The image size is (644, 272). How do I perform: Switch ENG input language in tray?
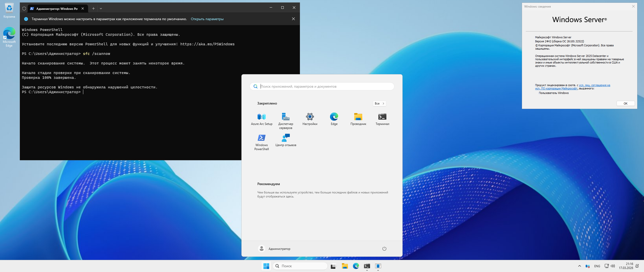tap(597, 266)
